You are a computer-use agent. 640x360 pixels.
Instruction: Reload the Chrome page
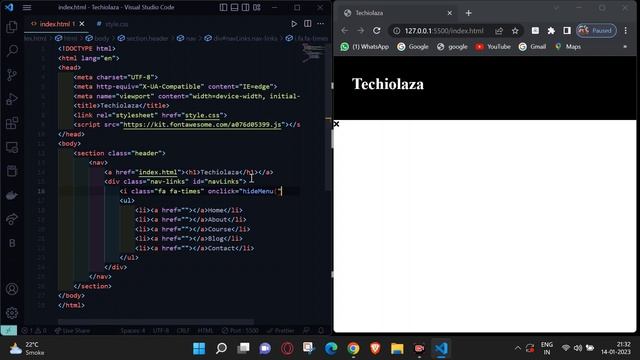point(377,31)
